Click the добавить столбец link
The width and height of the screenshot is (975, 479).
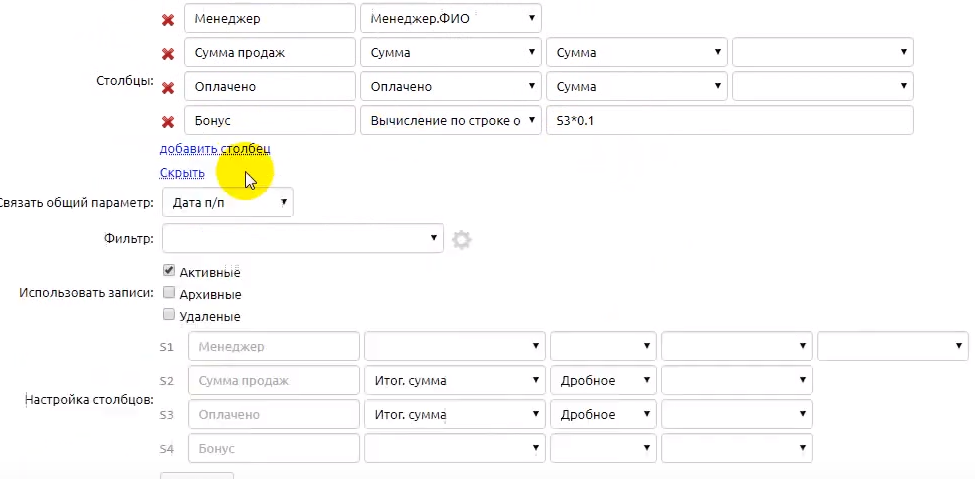pyautogui.click(x=214, y=149)
